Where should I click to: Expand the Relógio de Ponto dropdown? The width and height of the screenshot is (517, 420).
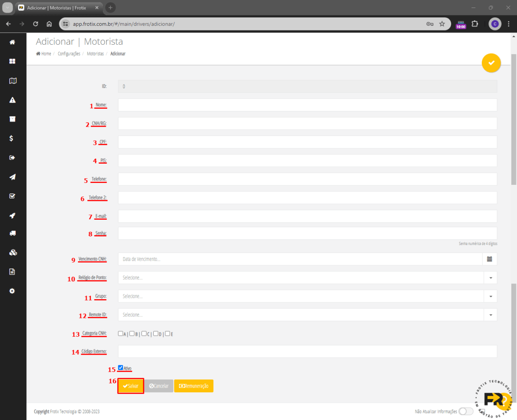490,278
